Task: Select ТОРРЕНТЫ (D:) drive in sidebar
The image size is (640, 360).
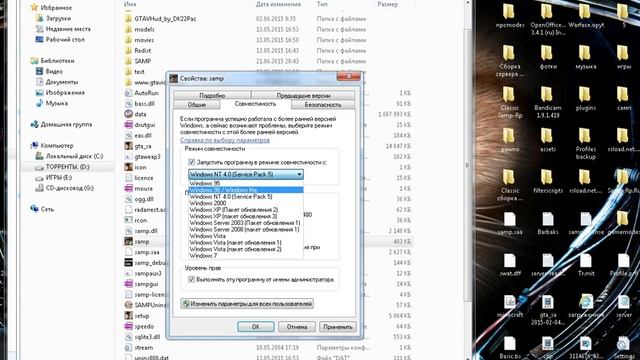Action: (x=67, y=167)
